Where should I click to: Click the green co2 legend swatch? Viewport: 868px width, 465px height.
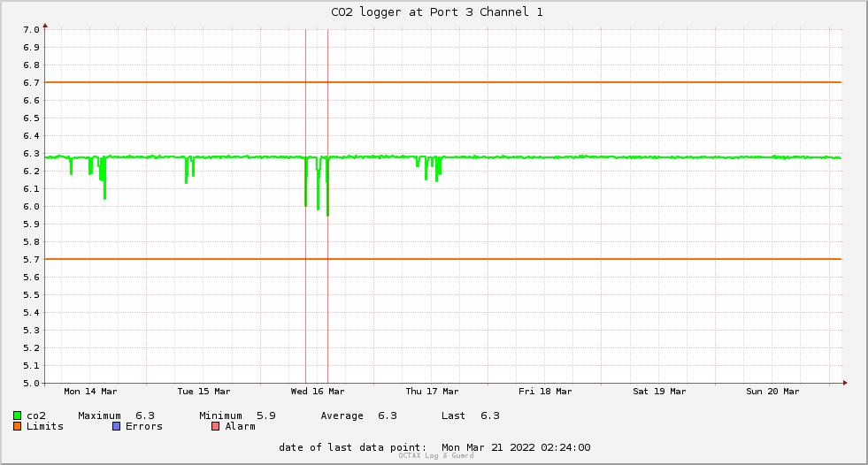(17, 415)
